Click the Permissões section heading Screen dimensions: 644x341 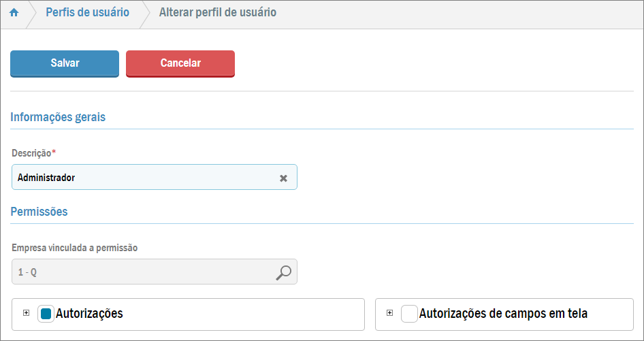[39, 212]
